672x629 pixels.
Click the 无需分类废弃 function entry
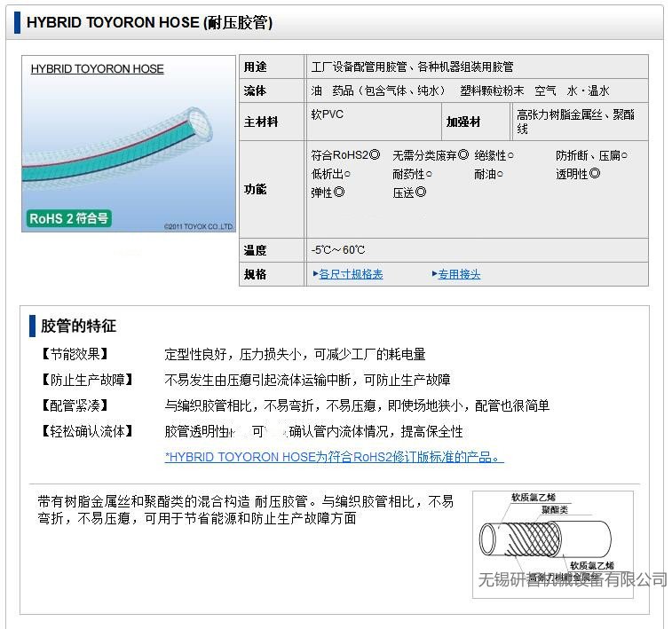(x=431, y=155)
